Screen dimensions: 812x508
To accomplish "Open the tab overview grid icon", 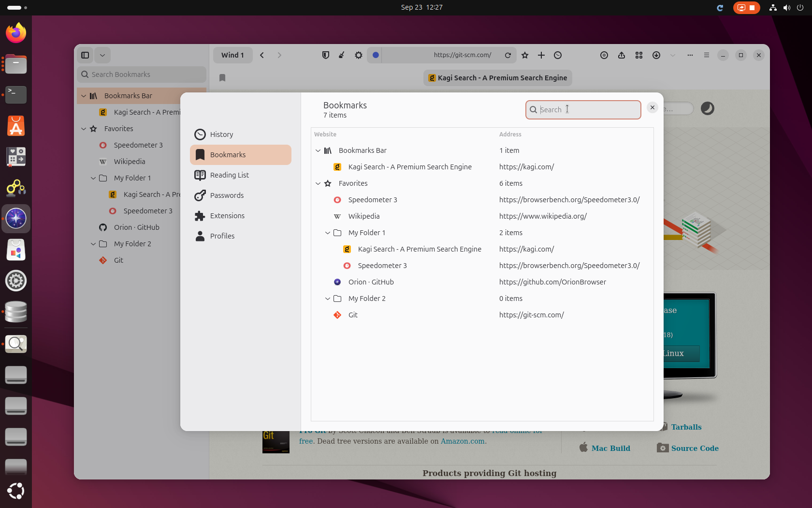I will [x=639, y=55].
